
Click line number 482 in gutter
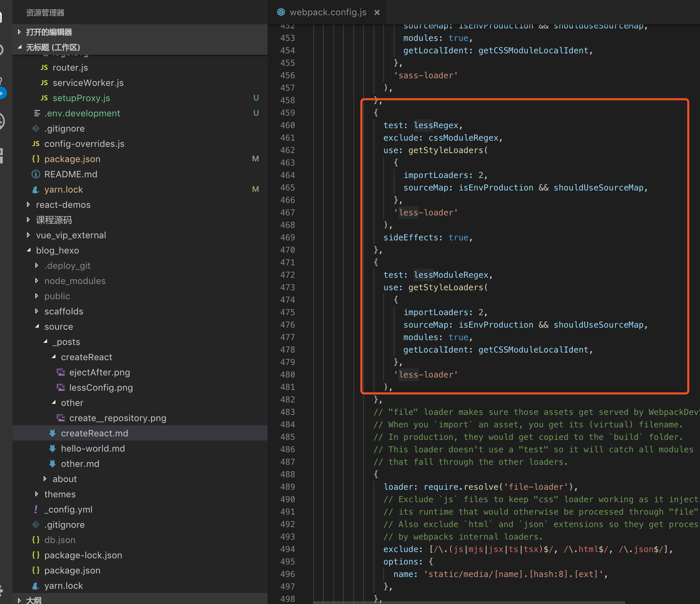(x=287, y=400)
